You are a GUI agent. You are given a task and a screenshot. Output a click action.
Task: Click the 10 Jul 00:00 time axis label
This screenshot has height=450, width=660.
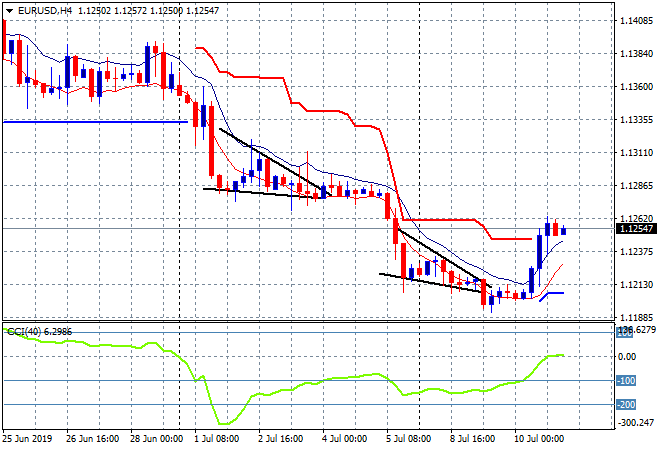click(x=540, y=439)
